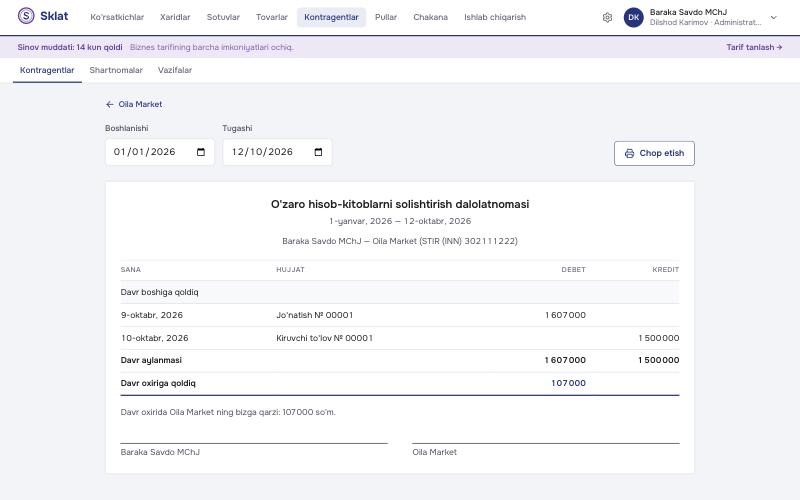The height and width of the screenshot is (500, 800).
Task: Click the back arrow beside Oila Market
Action: 110,105
